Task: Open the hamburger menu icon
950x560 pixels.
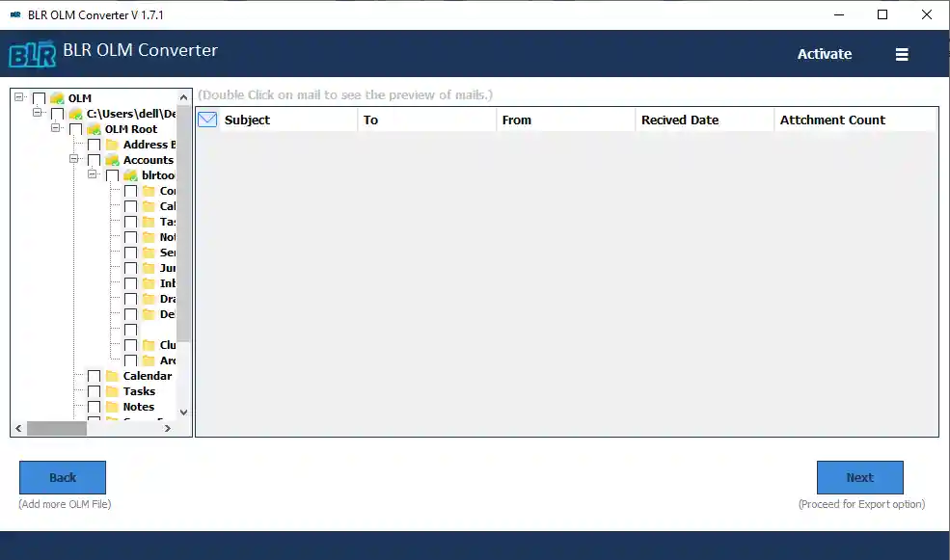Action: click(902, 55)
